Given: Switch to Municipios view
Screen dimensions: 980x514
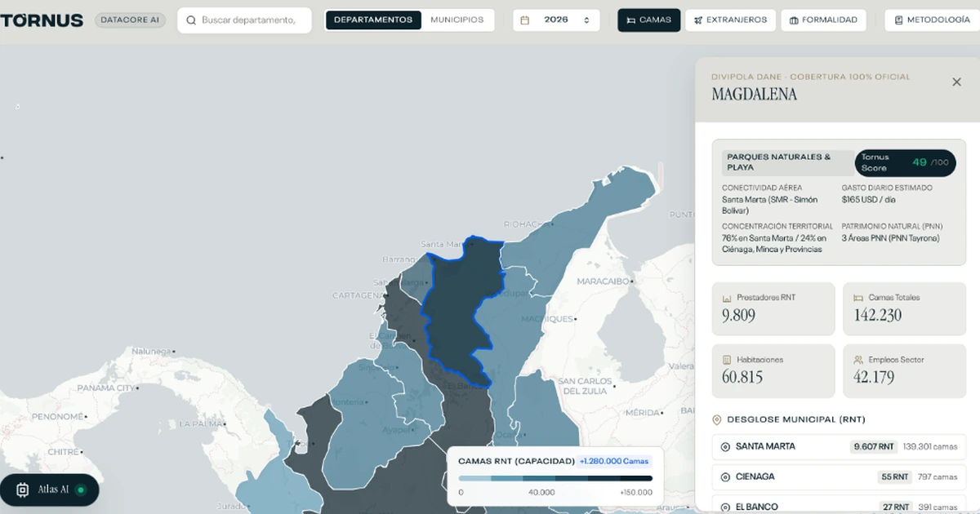Looking at the screenshot, I should tap(457, 20).
